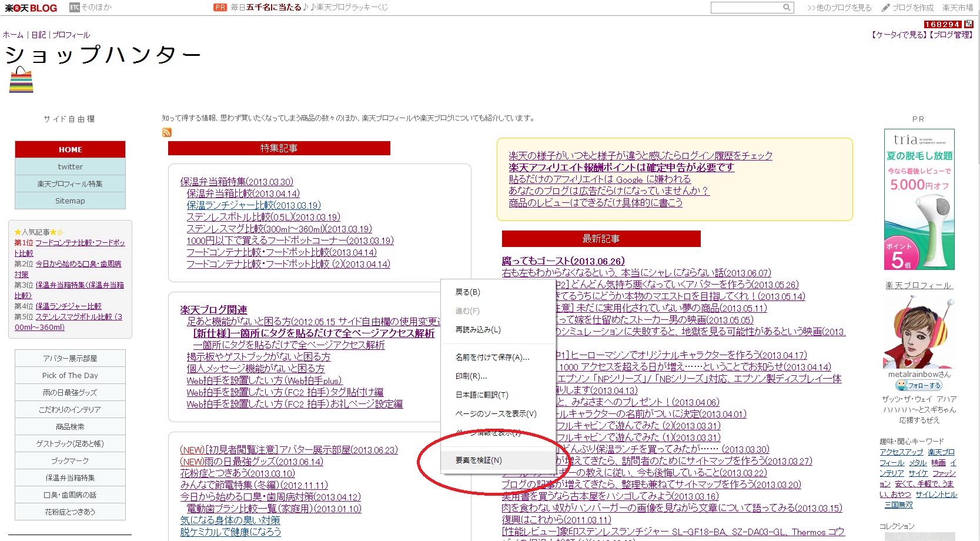
Task: Focus the blog search input field
Action: coord(745,8)
